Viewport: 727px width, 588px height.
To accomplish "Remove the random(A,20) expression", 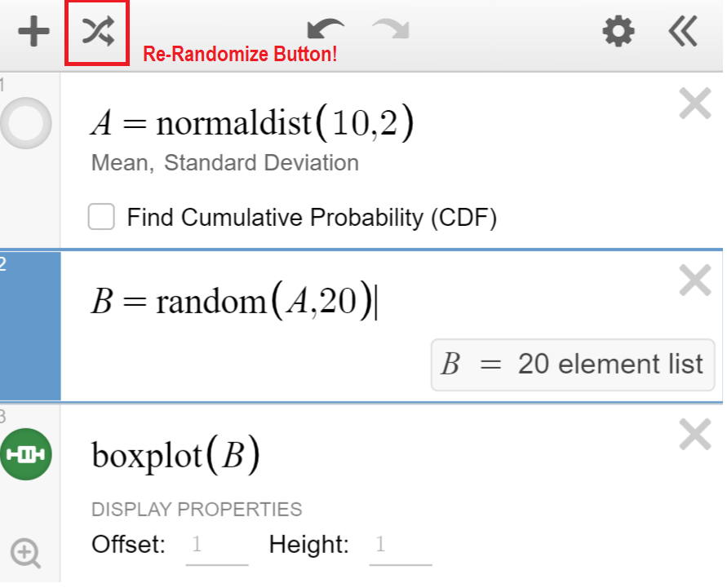I will [695, 281].
